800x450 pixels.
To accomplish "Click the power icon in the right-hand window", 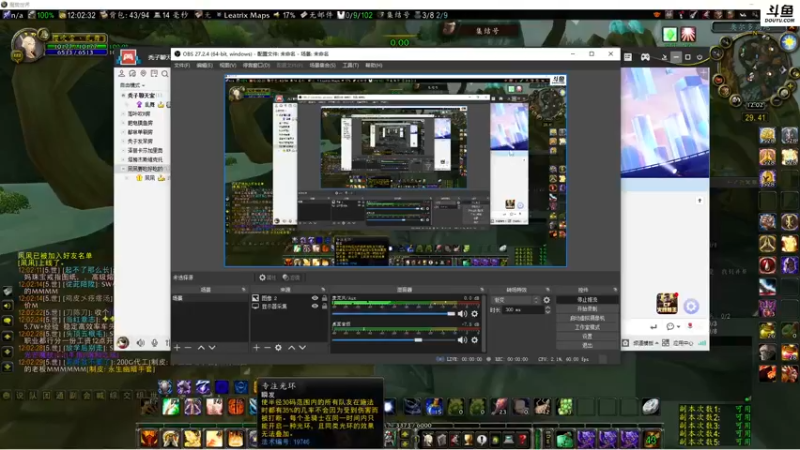I will [x=699, y=57].
